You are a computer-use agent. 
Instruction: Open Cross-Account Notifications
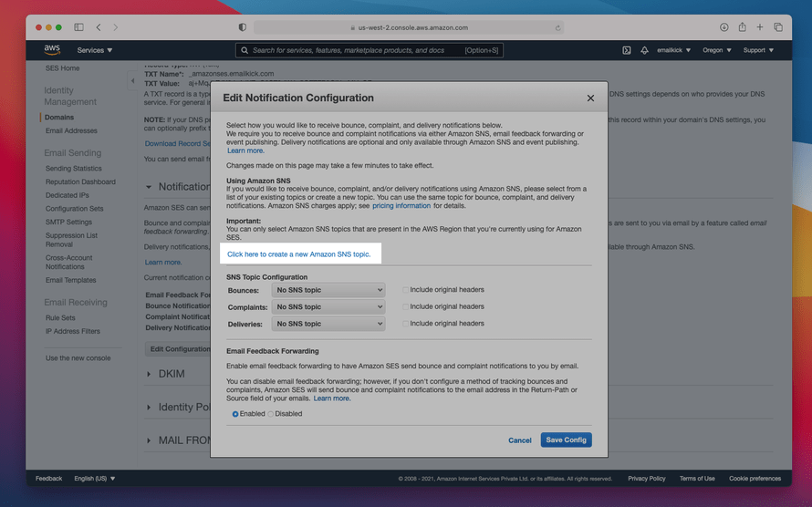coord(68,263)
